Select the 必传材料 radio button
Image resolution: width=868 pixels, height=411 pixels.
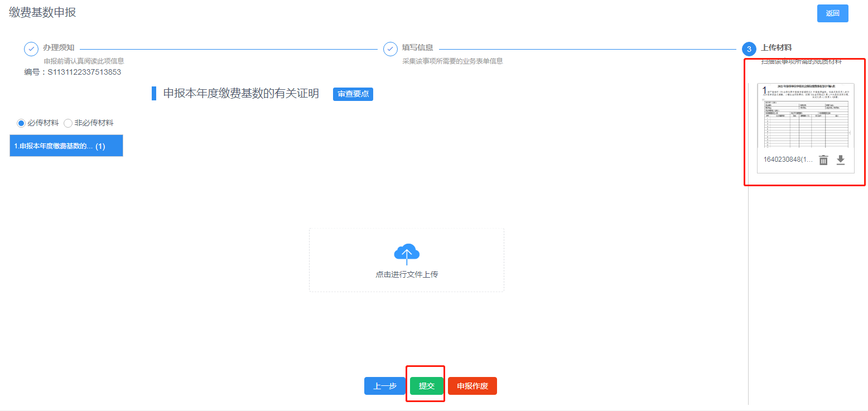(x=21, y=123)
